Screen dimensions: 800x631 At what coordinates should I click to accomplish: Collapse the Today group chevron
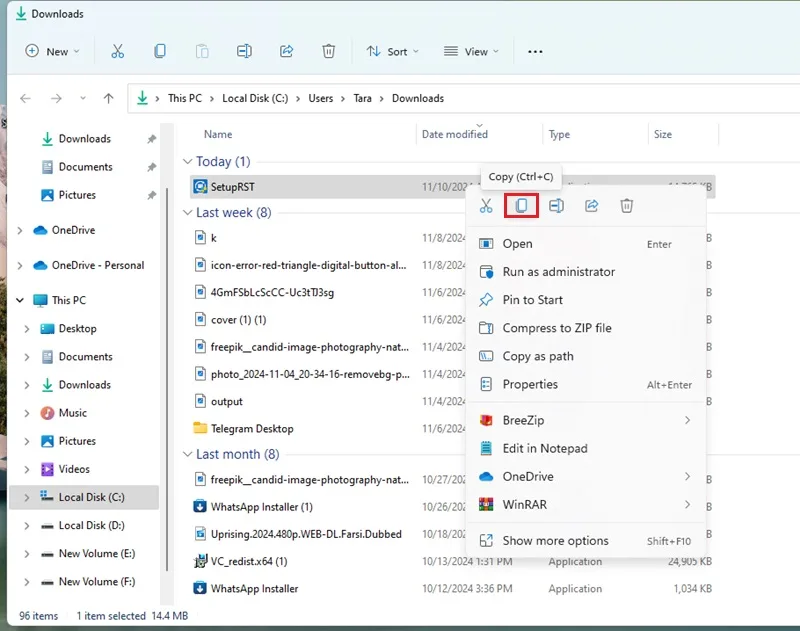(187, 162)
